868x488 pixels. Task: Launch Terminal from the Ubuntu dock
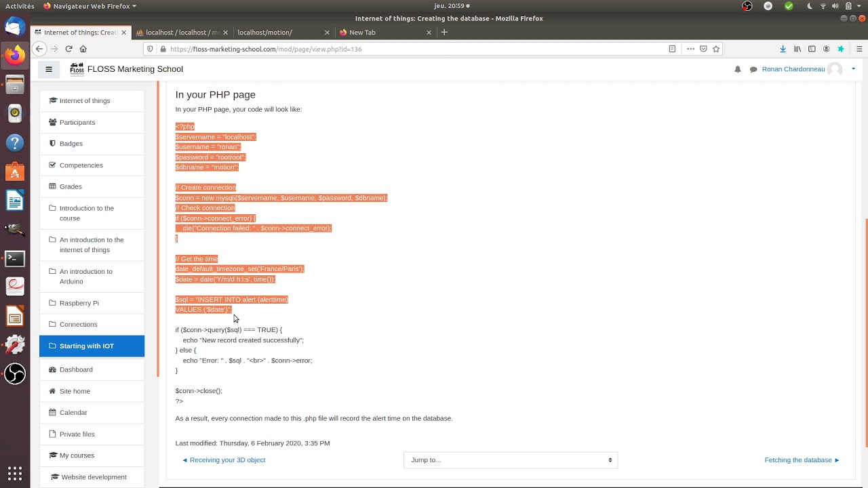tap(15, 258)
